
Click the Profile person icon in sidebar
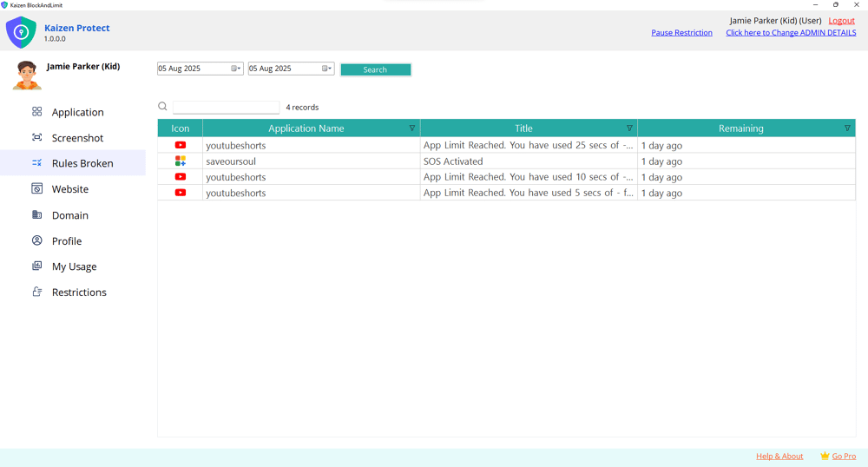tap(36, 240)
